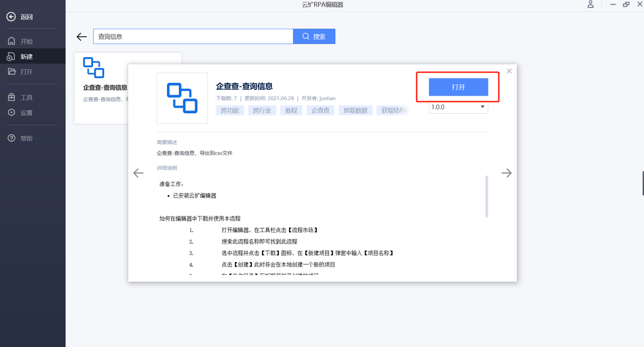Viewport: 644px width, 347px height.
Task: Click the description vertical scrollbar in the dialog
Action: (x=487, y=197)
